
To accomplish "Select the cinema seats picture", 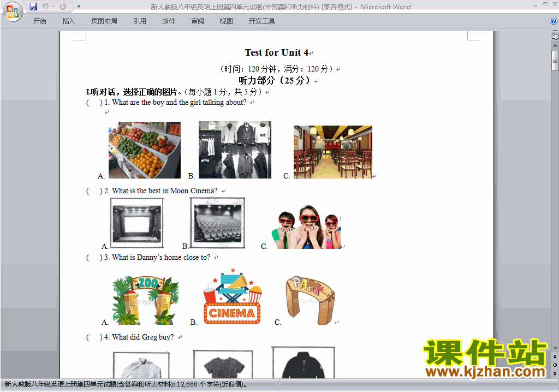I will [217, 223].
